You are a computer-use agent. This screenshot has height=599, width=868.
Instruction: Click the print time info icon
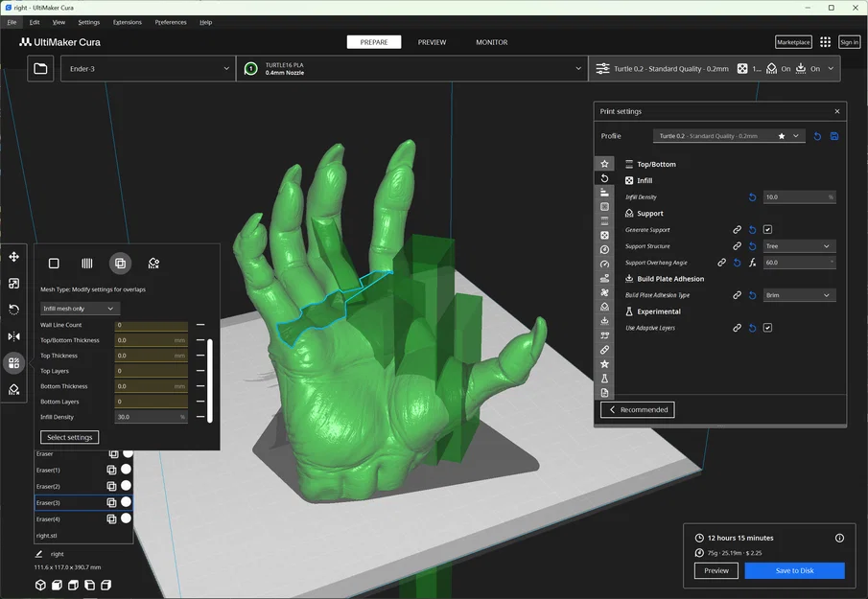(x=839, y=538)
